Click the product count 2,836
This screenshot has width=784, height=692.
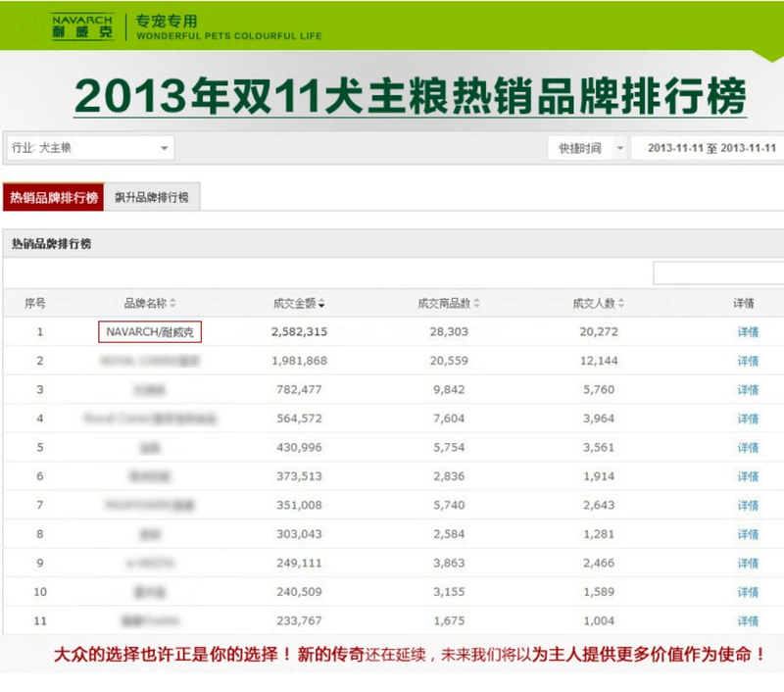449,476
